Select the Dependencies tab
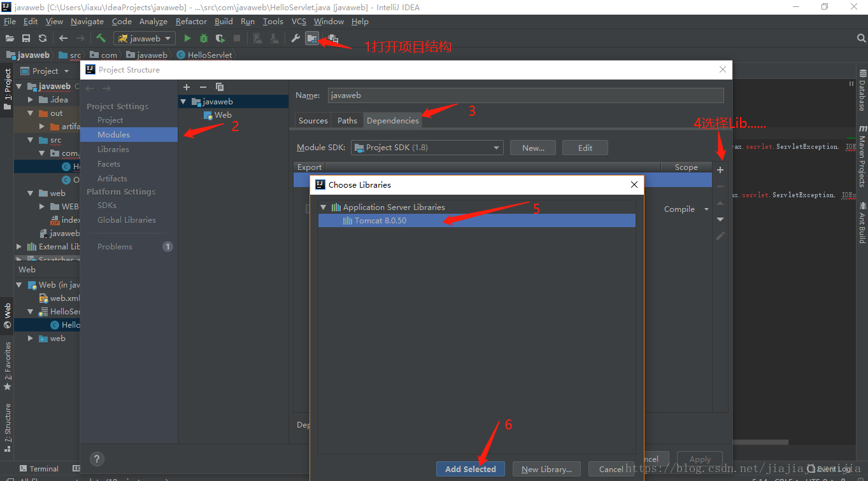This screenshot has height=481, width=868. pos(392,120)
